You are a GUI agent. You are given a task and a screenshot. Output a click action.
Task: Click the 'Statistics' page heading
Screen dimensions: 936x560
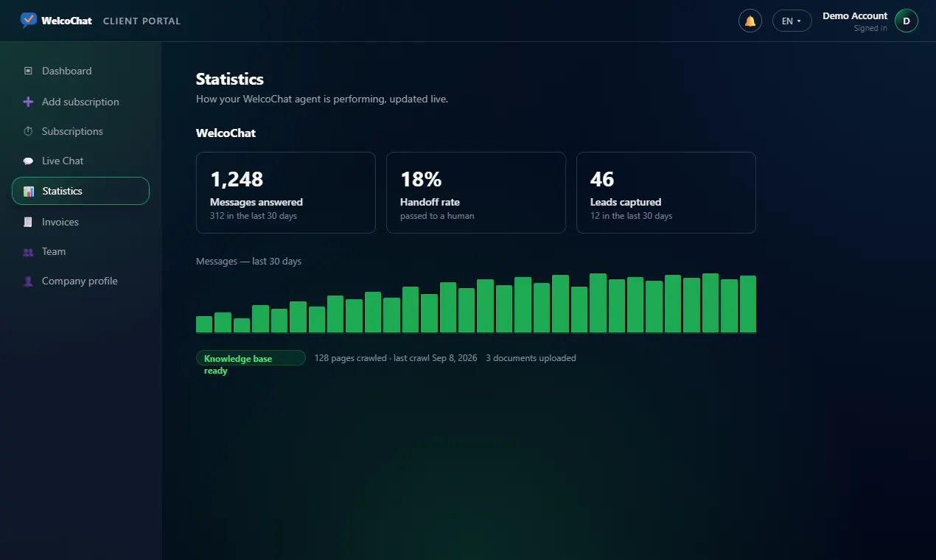230,79
